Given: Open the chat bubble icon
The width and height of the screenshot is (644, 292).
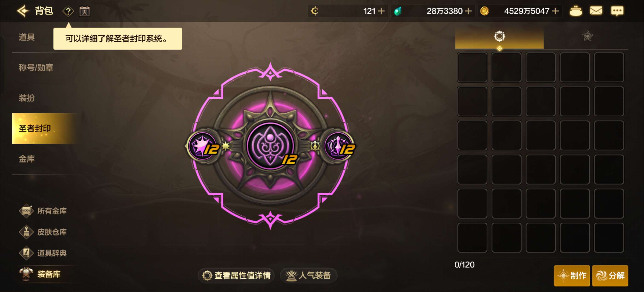Looking at the screenshot, I should pos(617,11).
